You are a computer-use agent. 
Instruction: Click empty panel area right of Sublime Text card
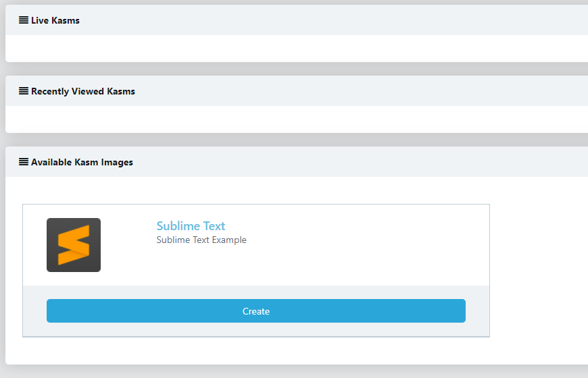[537, 270]
